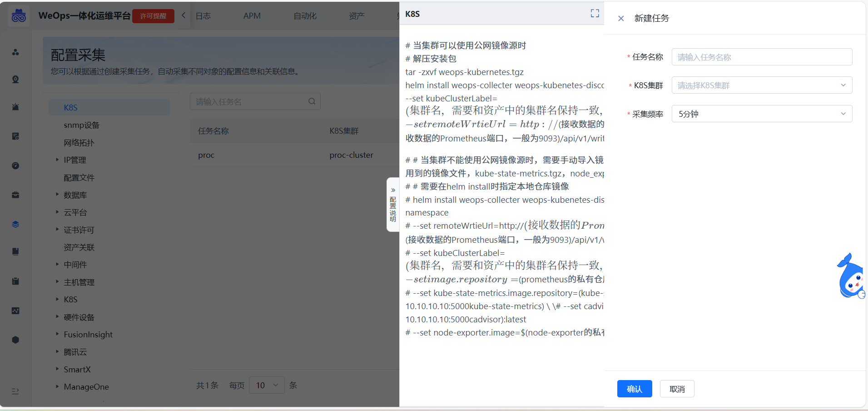Open the 许可提醒 license reminder badge
The height and width of the screenshot is (411, 868).
point(153,16)
